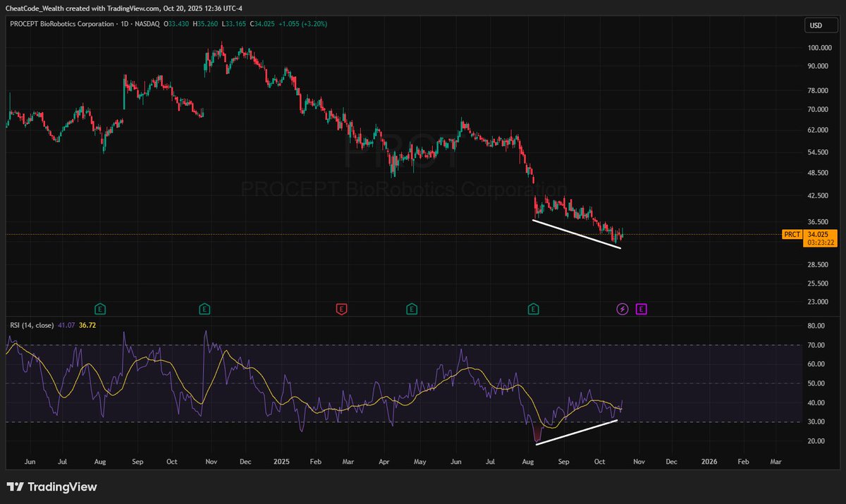Click the 100.000 price axis label
This screenshot has width=846, height=504.
tap(820, 48)
